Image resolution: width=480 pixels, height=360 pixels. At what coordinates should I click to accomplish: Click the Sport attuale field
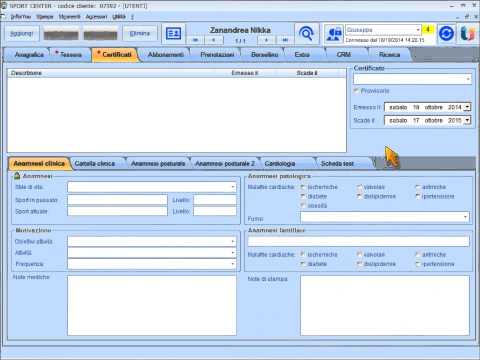tap(117, 211)
